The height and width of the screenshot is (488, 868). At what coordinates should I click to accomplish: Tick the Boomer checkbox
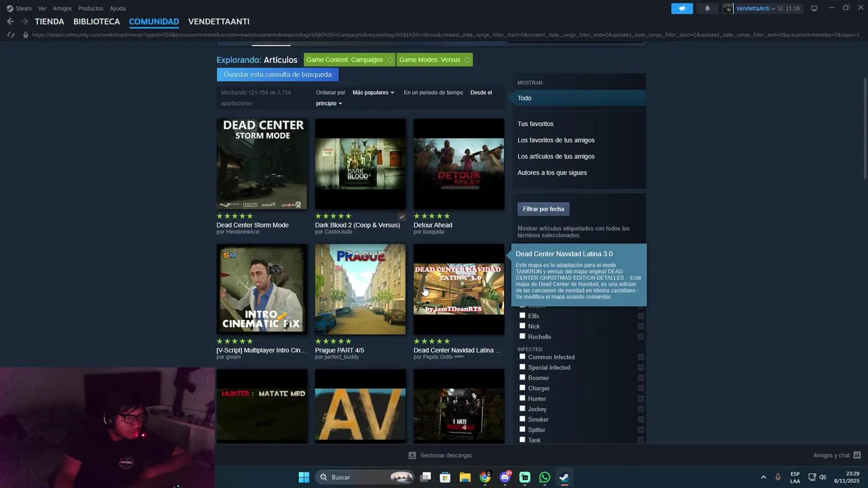522,377
